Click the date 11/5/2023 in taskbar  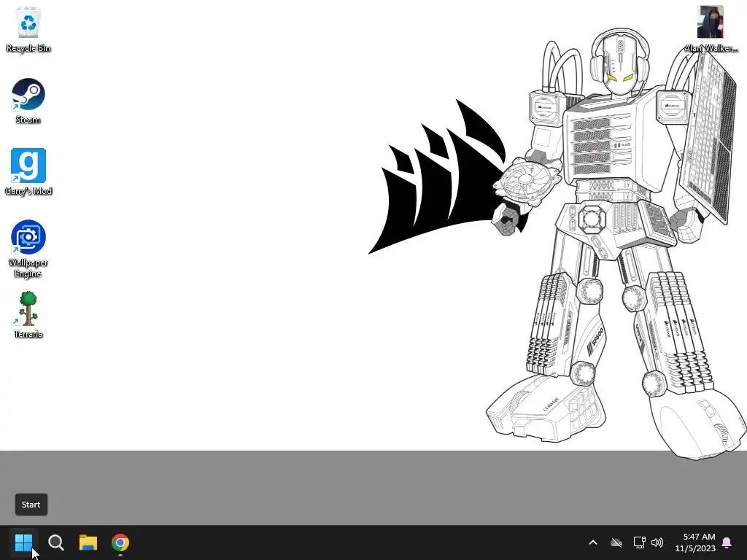[695, 548]
